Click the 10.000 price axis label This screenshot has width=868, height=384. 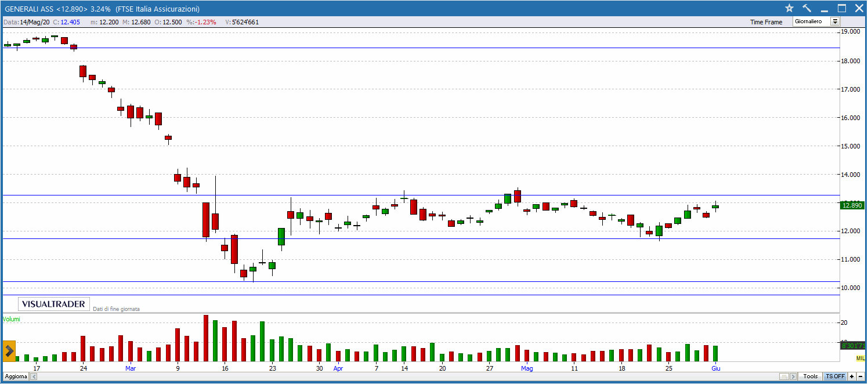coord(850,288)
